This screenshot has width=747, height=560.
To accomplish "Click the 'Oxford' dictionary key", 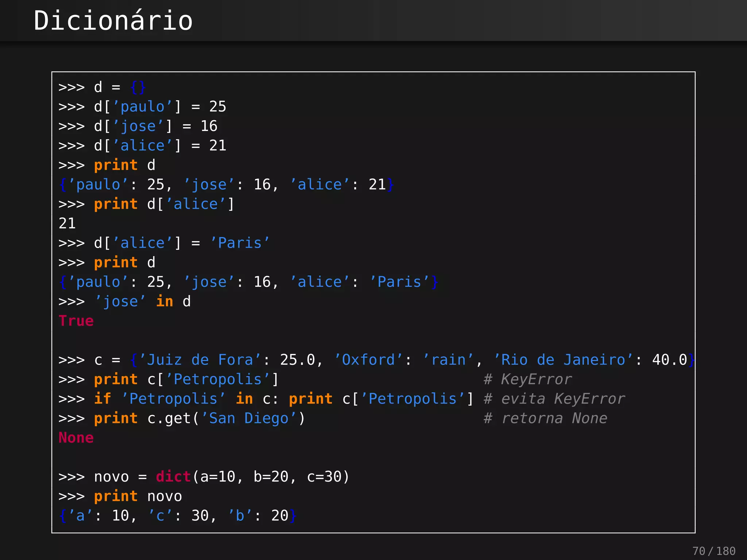I will tap(368, 360).
